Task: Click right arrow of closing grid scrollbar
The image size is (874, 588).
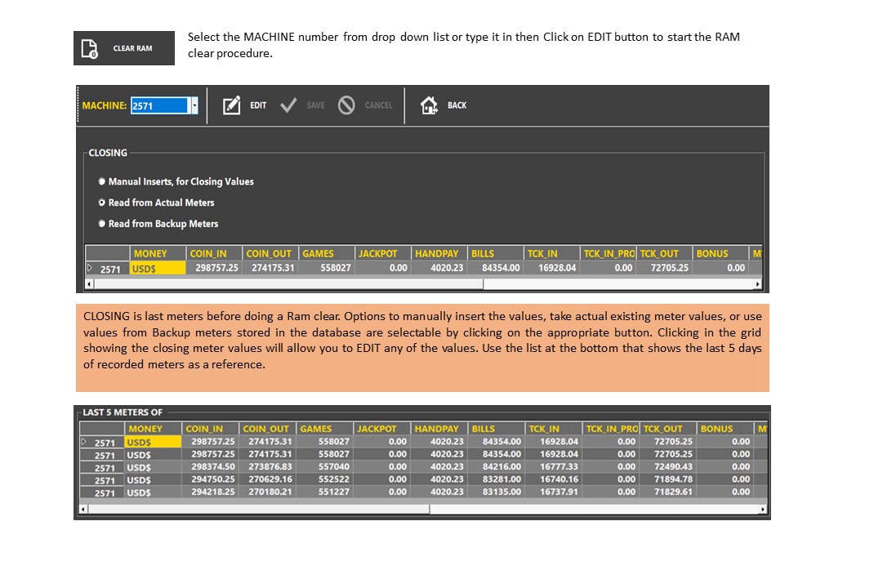Action: click(757, 284)
